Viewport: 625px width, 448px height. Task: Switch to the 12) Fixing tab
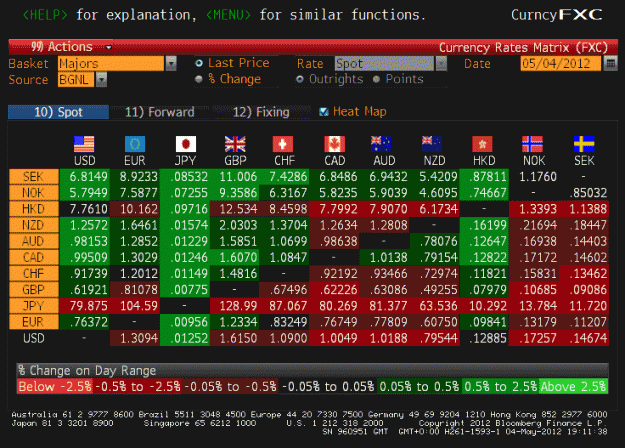point(261,112)
